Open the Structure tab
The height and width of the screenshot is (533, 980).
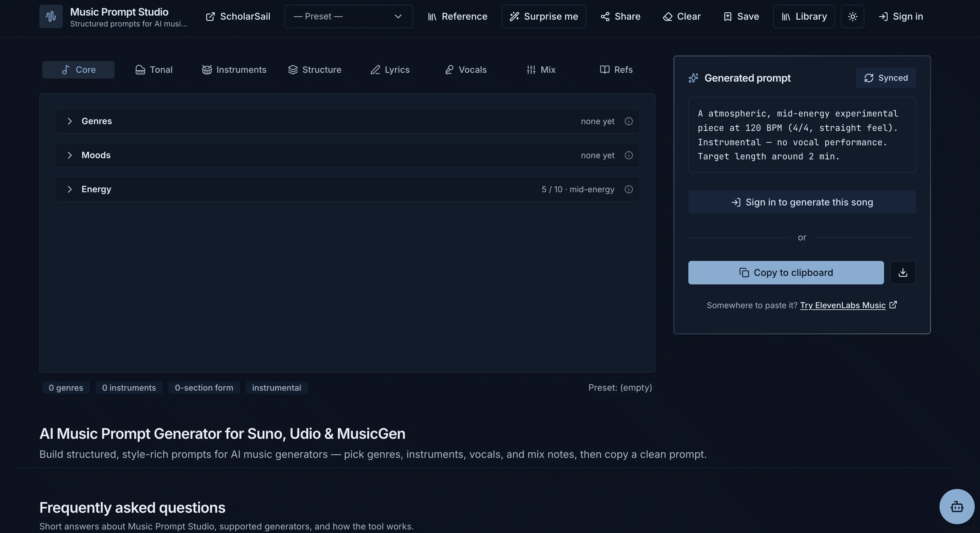coord(315,70)
